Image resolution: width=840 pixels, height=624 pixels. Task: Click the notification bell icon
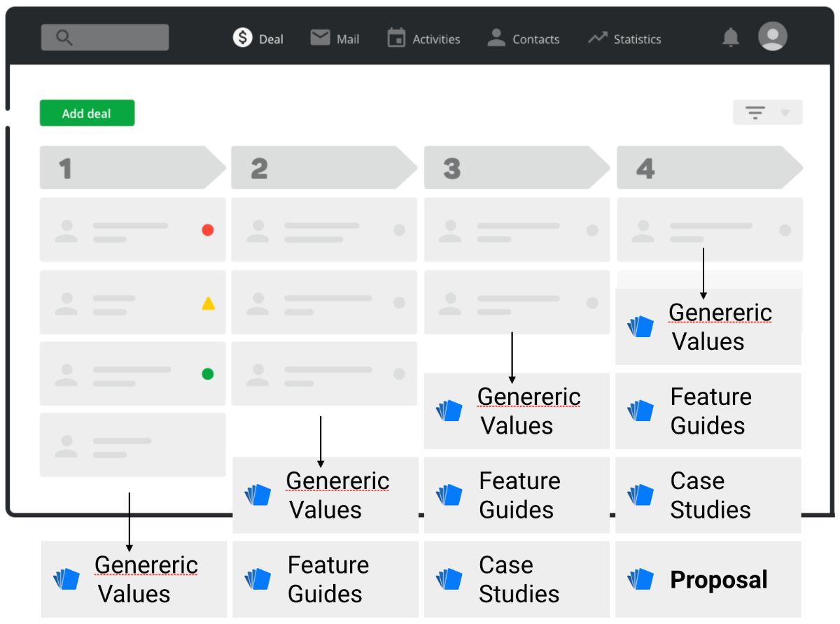tap(731, 38)
